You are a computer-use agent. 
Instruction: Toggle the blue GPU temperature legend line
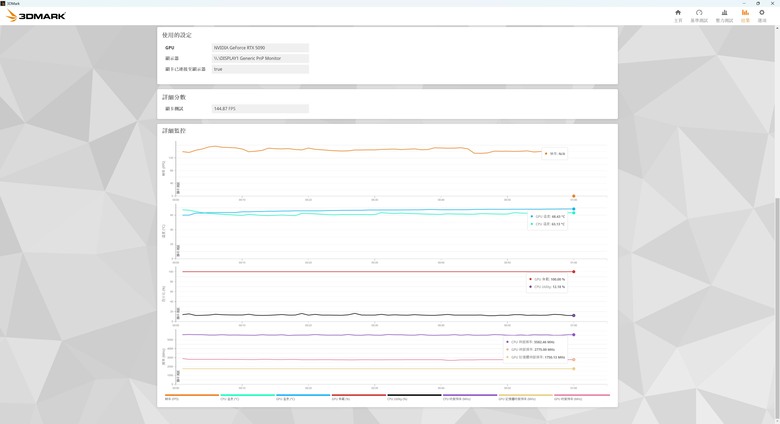tap(303, 397)
